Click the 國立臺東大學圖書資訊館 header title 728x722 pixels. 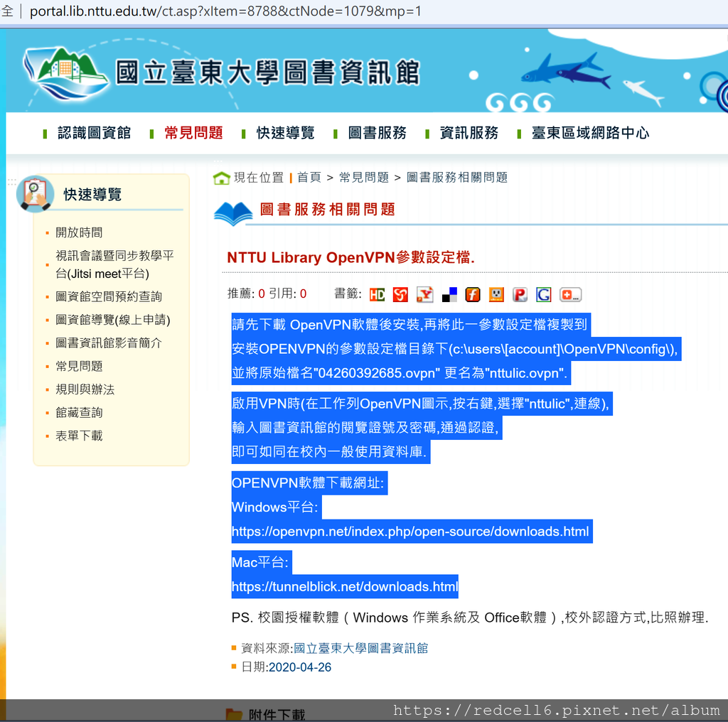(268, 73)
